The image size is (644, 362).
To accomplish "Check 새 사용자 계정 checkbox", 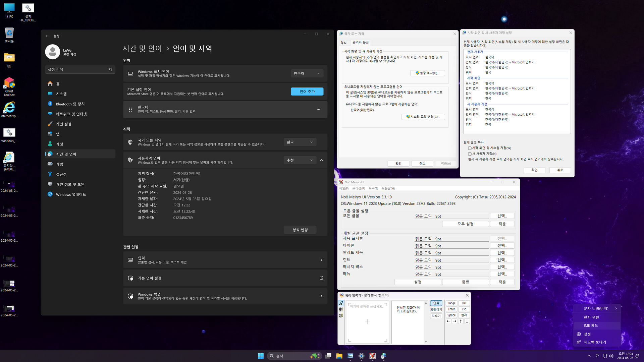I will pos(470,154).
